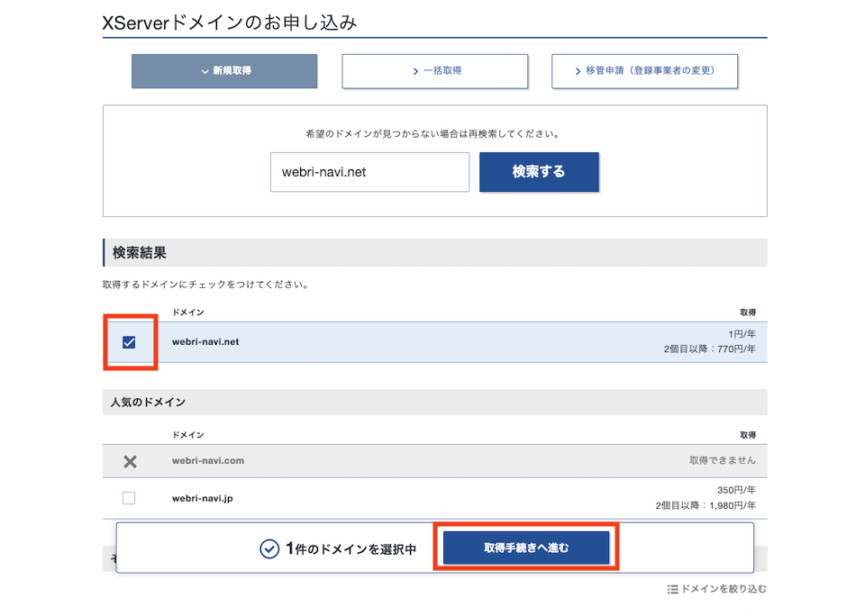Click the 検索する button
865x616 pixels.
click(x=539, y=172)
